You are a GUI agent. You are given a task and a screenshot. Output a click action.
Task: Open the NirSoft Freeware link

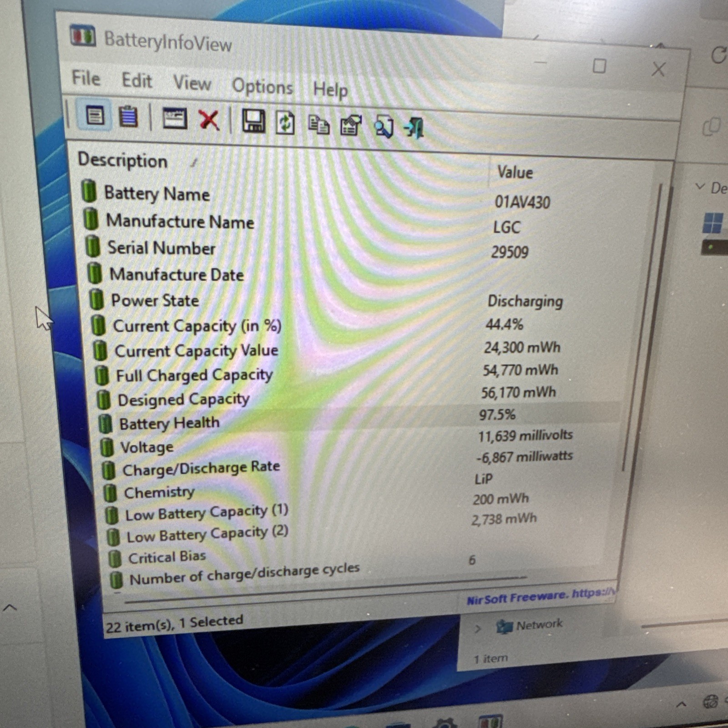(541, 597)
